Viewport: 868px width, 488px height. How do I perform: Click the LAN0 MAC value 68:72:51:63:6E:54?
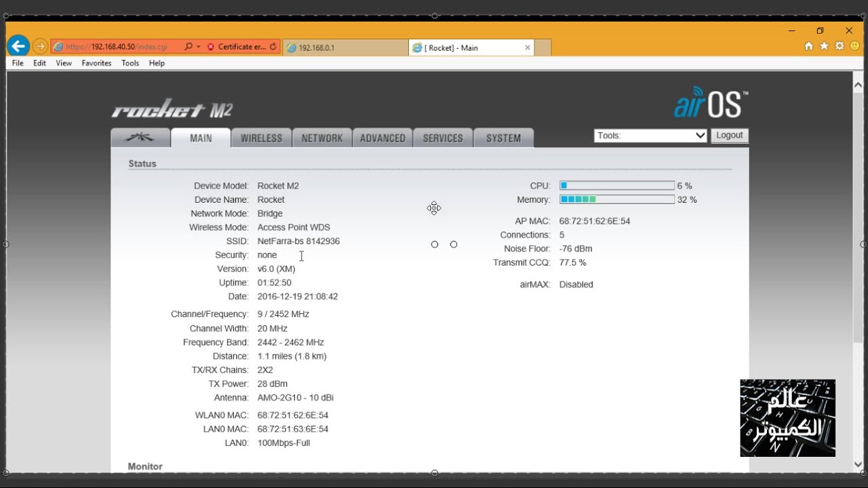tap(293, 429)
